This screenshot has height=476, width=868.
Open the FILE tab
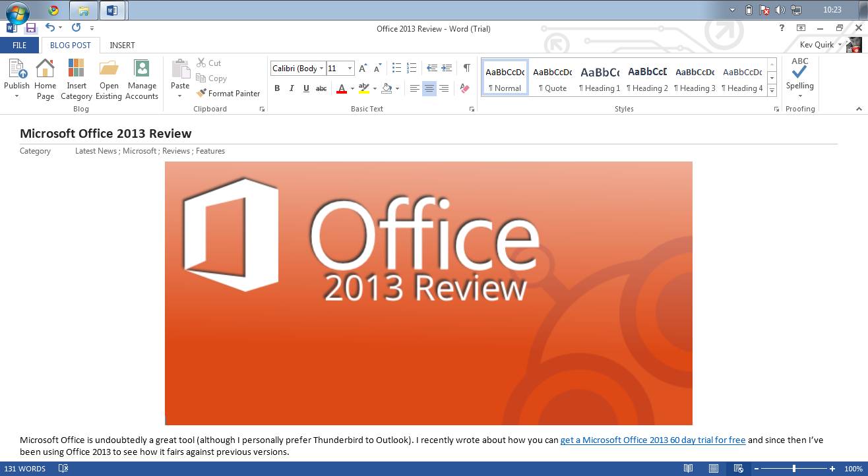click(20, 45)
